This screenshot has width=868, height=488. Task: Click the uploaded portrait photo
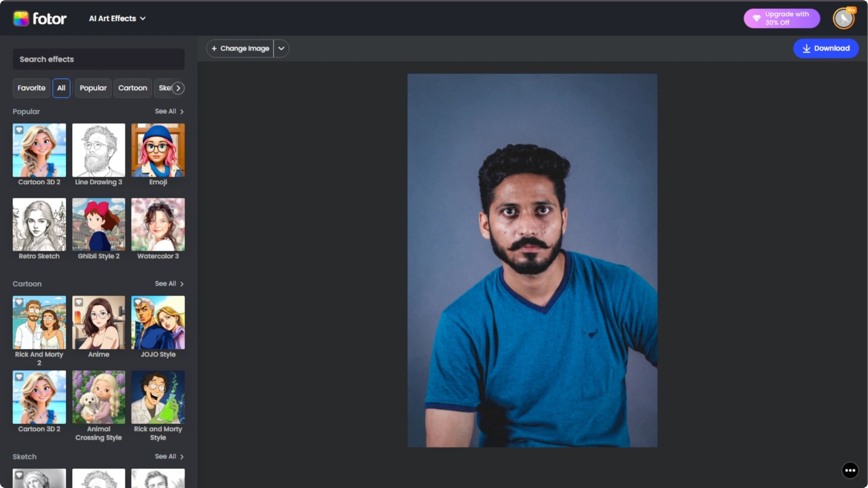pyautogui.click(x=532, y=260)
